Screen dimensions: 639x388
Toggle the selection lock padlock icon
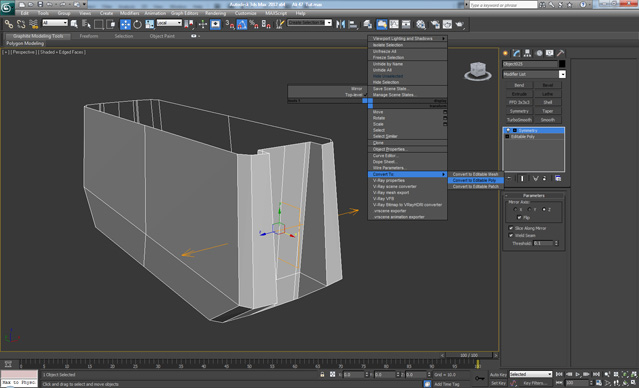click(x=322, y=375)
